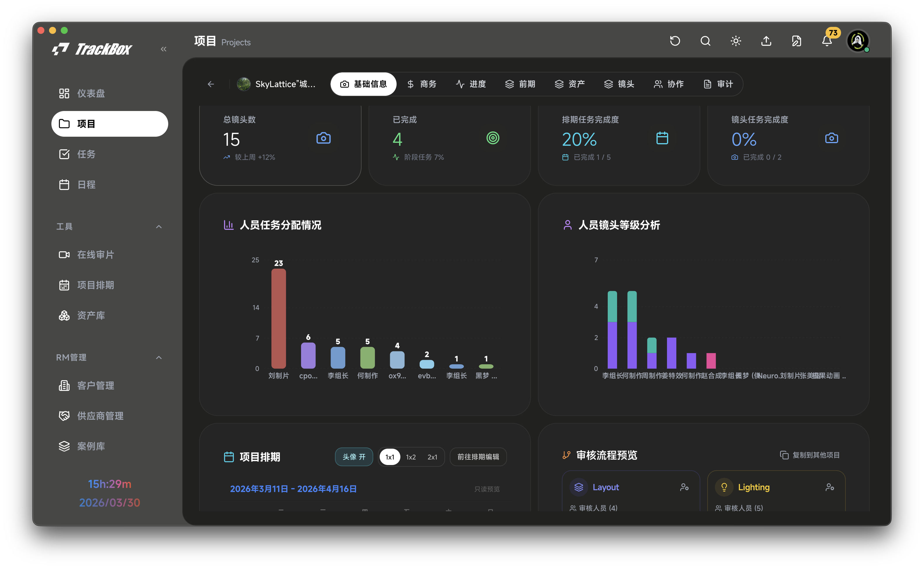The image size is (924, 569).
Task: Click the lightbulb icon on Lighting card
Action: pyautogui.click(x=724, y=487)
